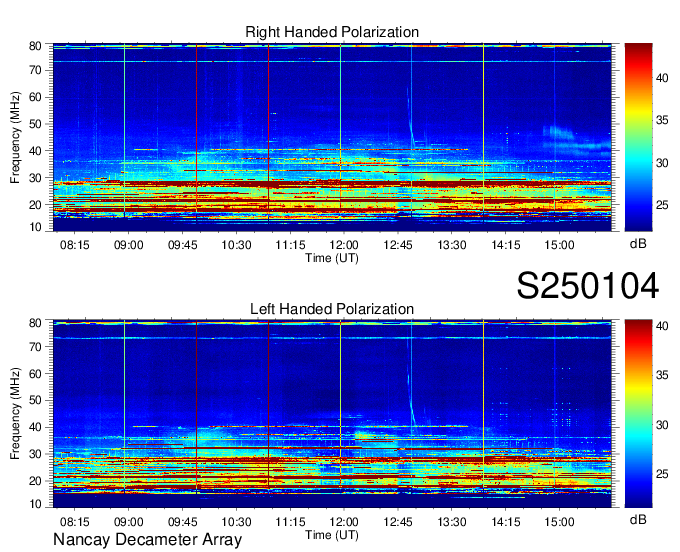Viewport: 680px width, 552px height.
Task: Click the Right Handed plot's dB color bar
Action: pyautogui.click(x=638, y=137)
